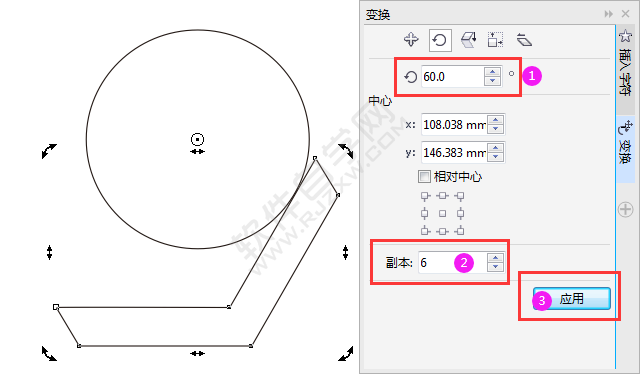This screenshot has height=374, width=640.
Task: Decrease 副本 copies count
Action: pyautogui.click(x=495, y=267)
